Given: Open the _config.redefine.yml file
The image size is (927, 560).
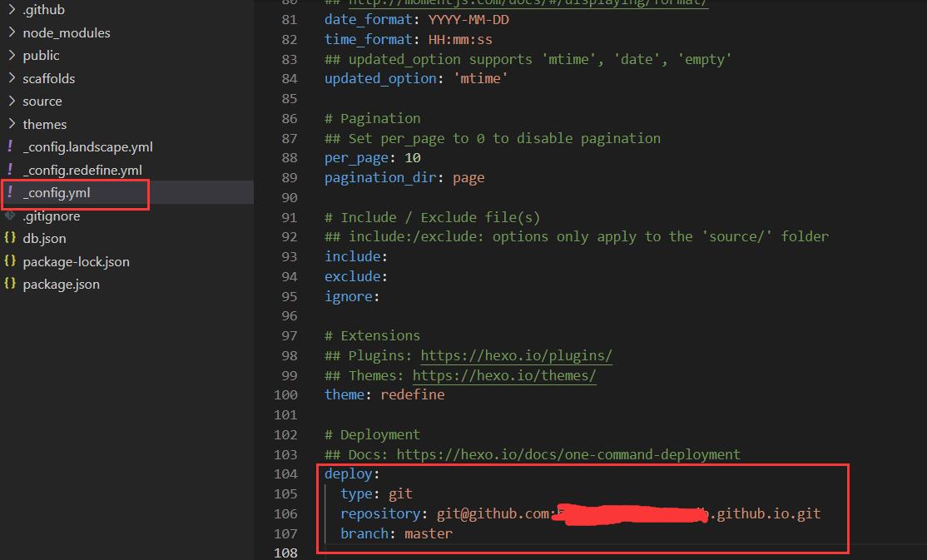Looking at the screenshot, I should click(82, 170).
